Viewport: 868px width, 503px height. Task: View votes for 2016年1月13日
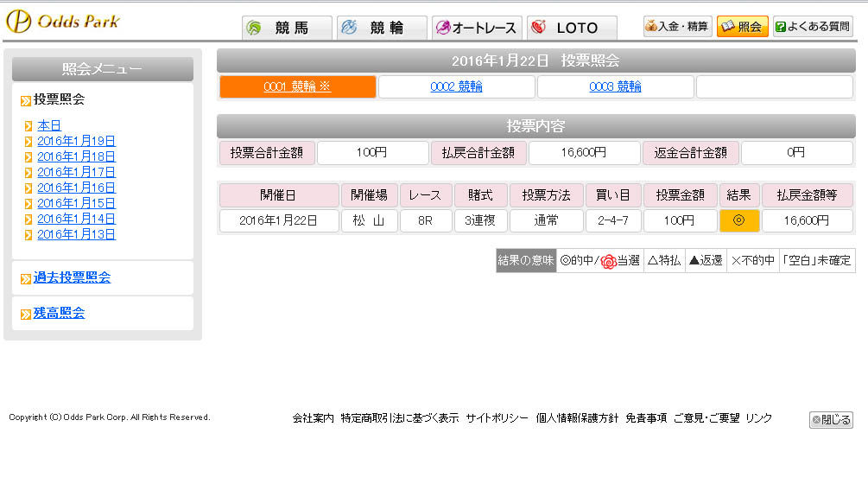coord(76,234)
